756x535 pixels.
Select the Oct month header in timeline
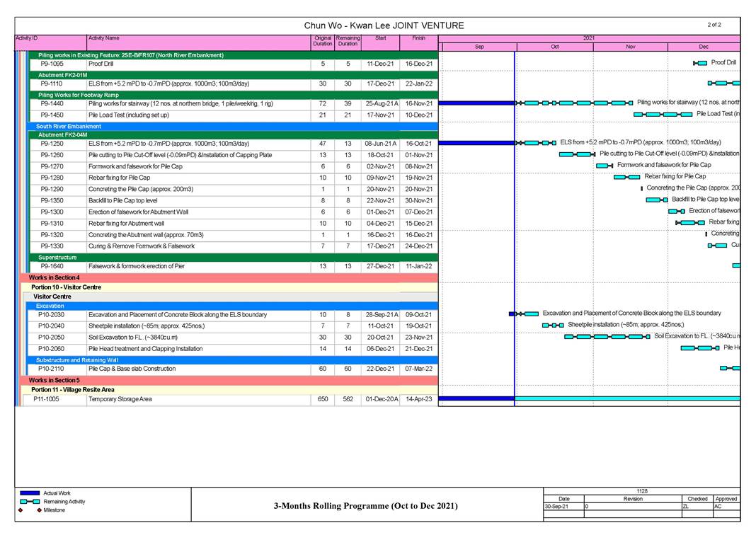(555, 47)
